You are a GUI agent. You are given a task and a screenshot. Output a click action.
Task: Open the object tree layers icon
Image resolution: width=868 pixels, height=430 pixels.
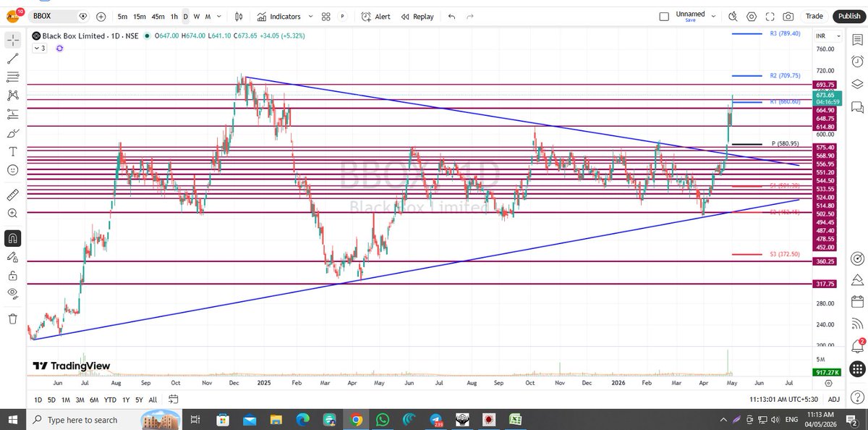tap(858, 84)
